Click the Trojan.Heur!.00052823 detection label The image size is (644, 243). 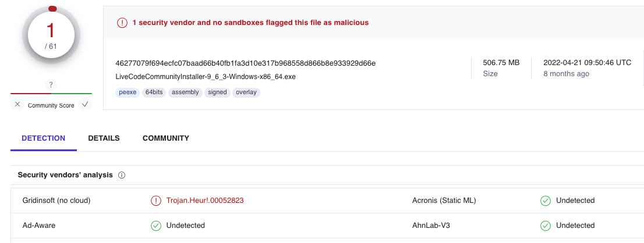coord(205,201)
